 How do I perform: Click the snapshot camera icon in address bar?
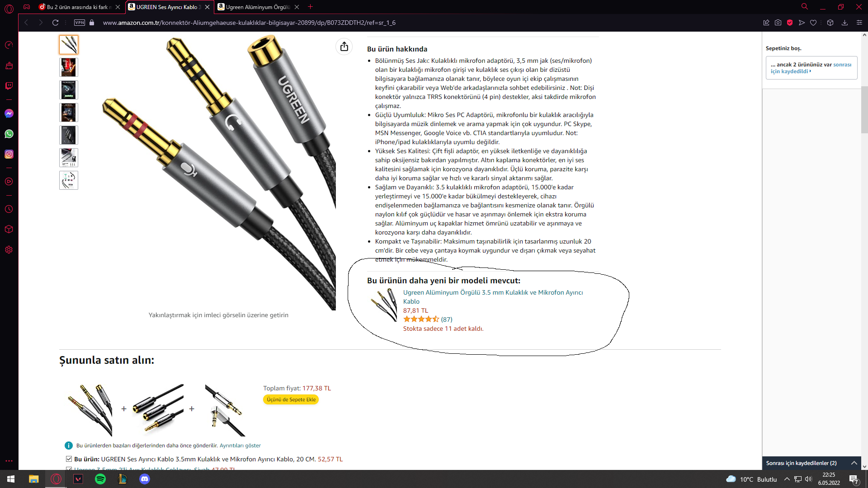click(778, 23)
